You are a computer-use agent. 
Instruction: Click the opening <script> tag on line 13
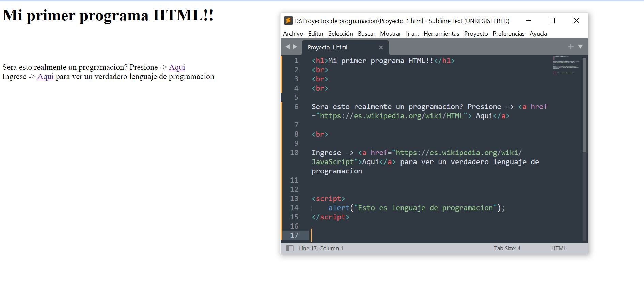[328, 199]
